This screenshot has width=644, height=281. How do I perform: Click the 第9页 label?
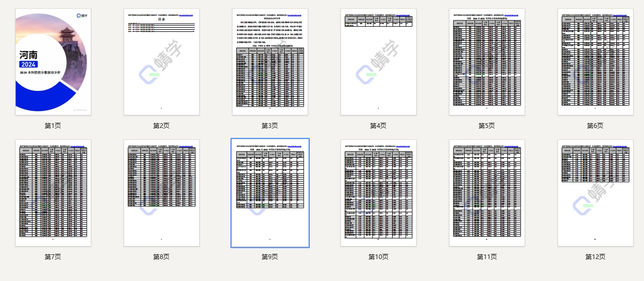[x=270, y=256]
